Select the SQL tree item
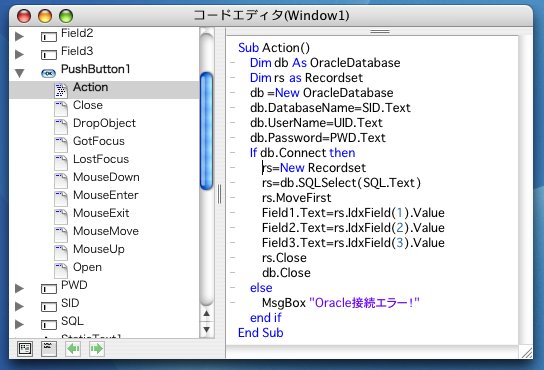The width and height of the screenshot is (544, 370). [x=72, y=321]
